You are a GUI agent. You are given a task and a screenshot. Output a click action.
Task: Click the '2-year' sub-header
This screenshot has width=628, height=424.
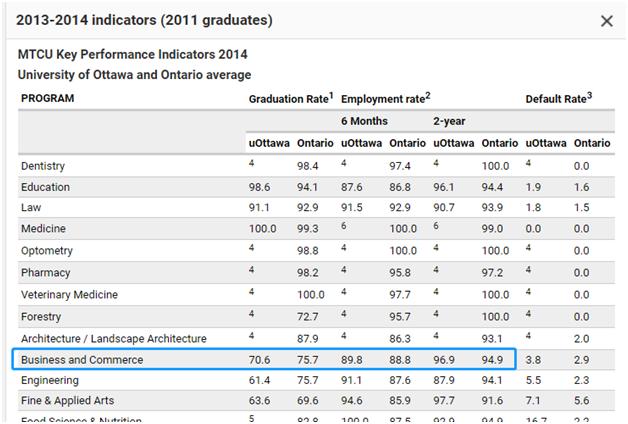449,121
